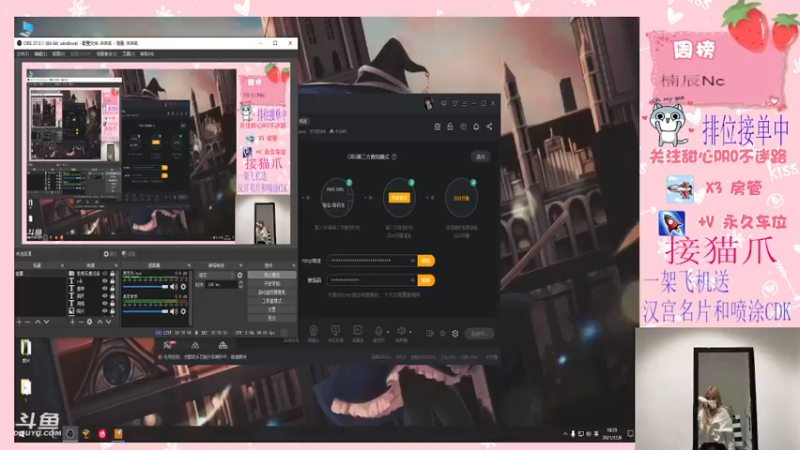
Task: Reveal the rtmp address with the eye icon
Action: click(413, 261)
